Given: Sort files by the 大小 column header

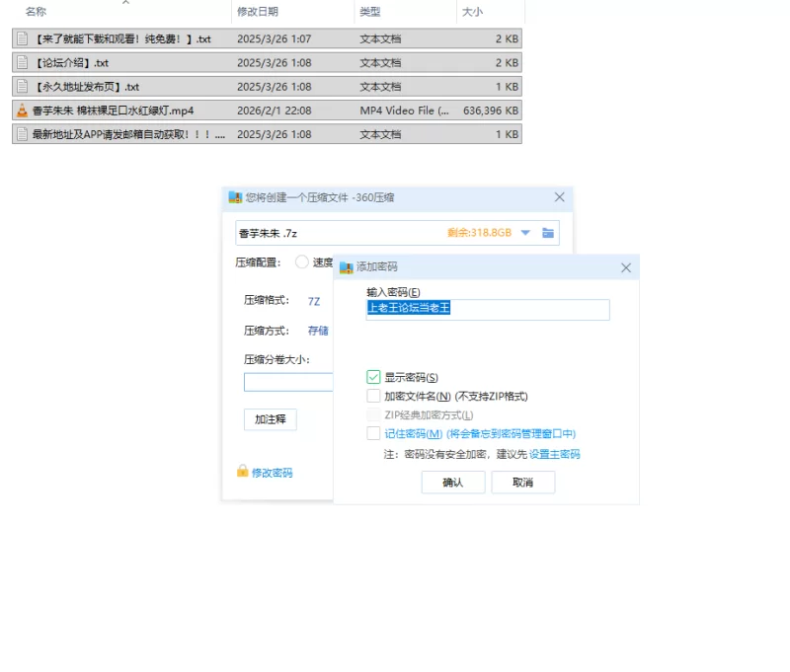Looking at the screenshot, I should [x=473, y=12].
